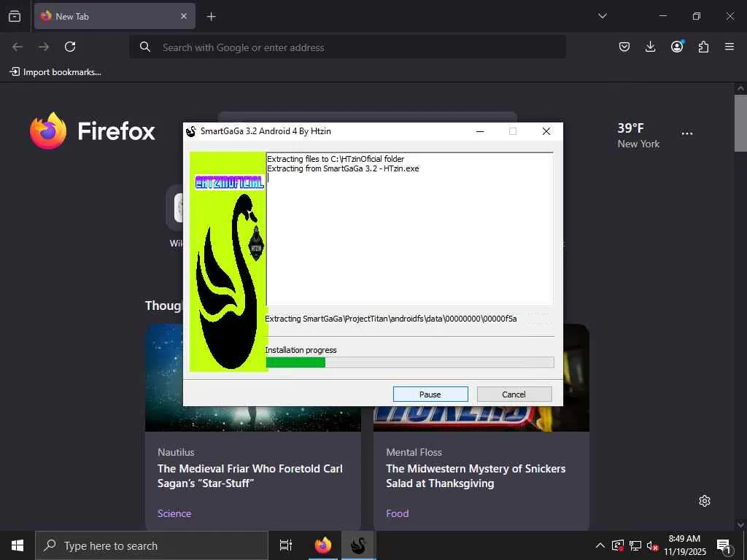Close the New Tab tab
Viewport: 747px width, 560px height.
[x=184, y=16]
